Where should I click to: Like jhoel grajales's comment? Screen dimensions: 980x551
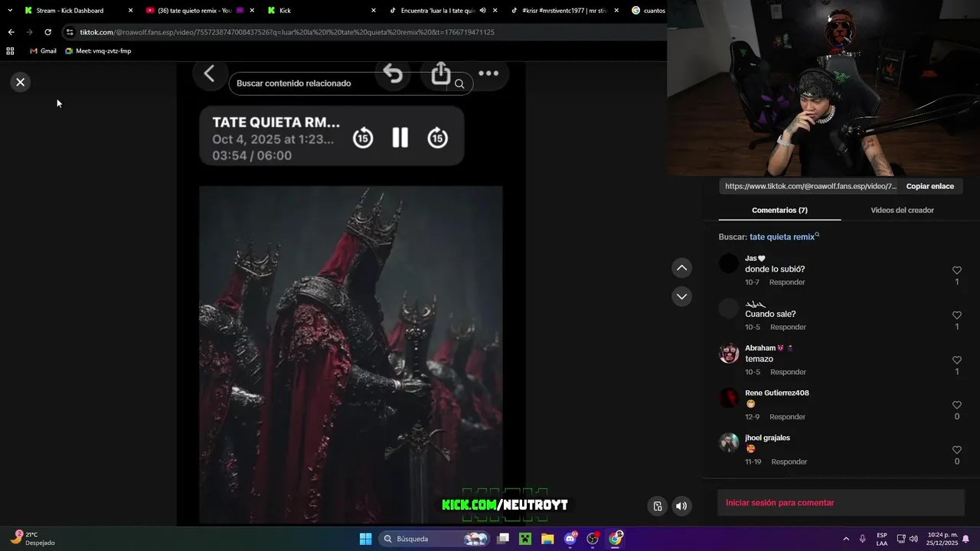coord(957,450)
